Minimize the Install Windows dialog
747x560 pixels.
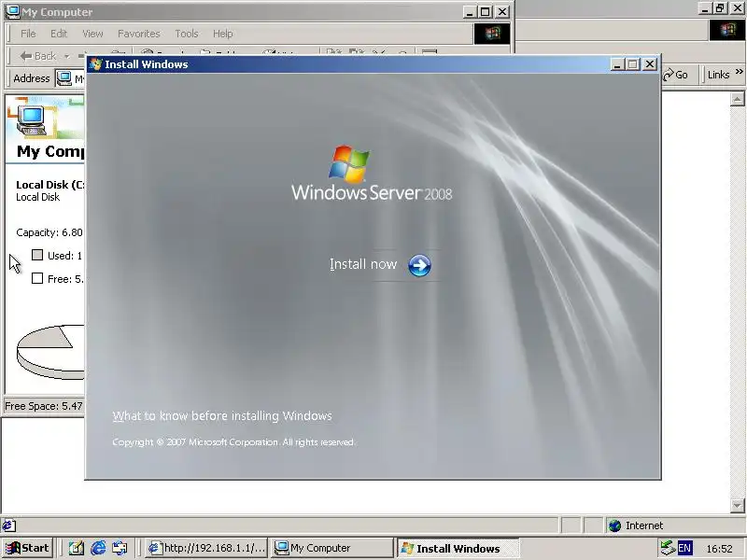(x=617, y=64)
